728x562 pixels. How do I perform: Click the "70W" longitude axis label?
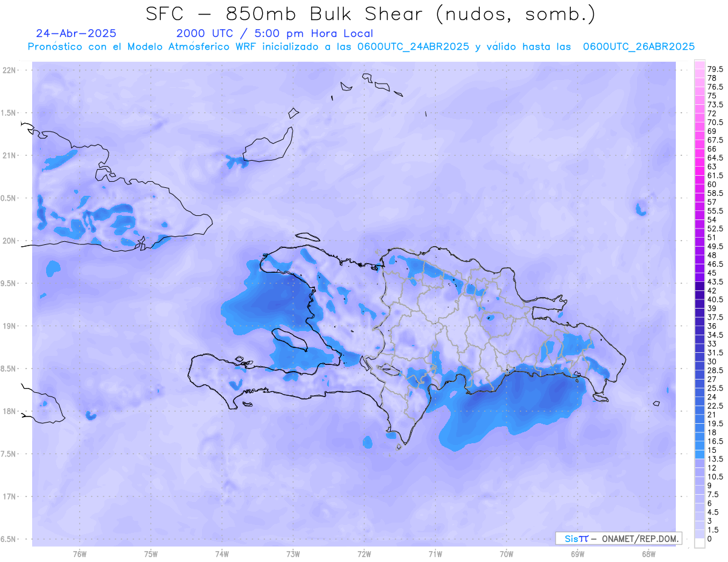coord(507,554)
